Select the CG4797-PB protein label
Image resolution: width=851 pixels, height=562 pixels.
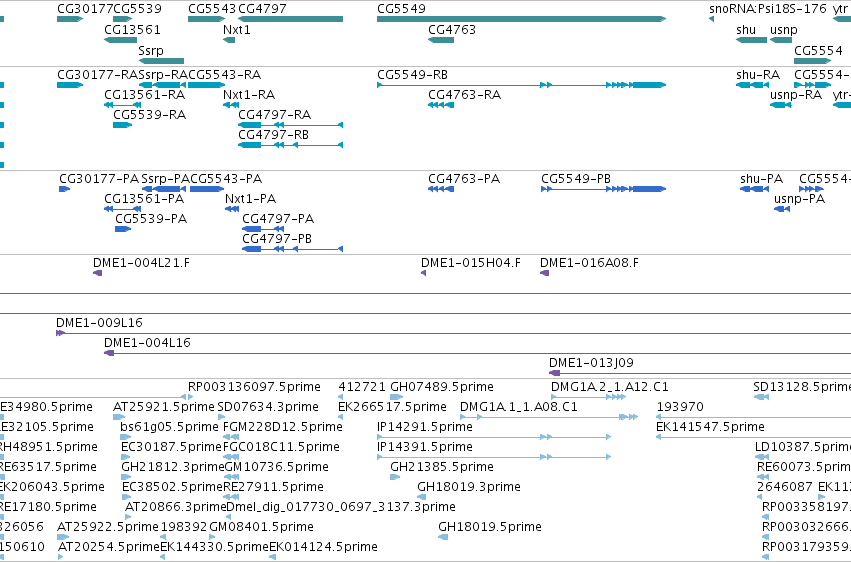277,239
